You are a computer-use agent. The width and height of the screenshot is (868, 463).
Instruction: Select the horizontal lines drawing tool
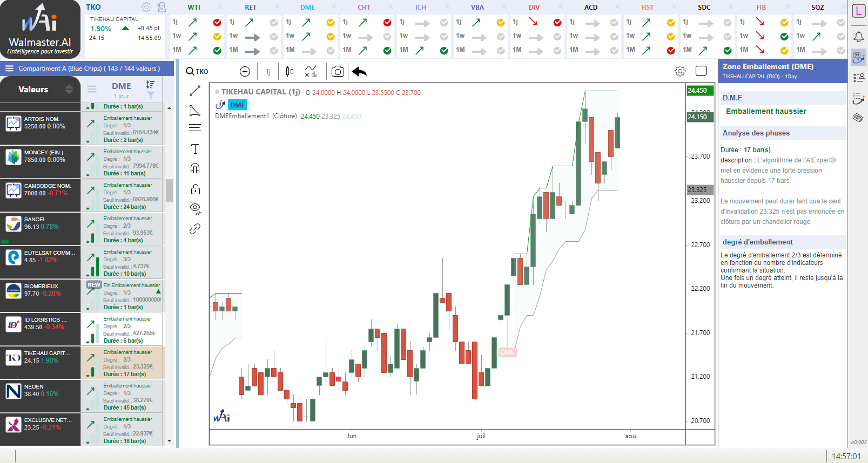[195, 128]
